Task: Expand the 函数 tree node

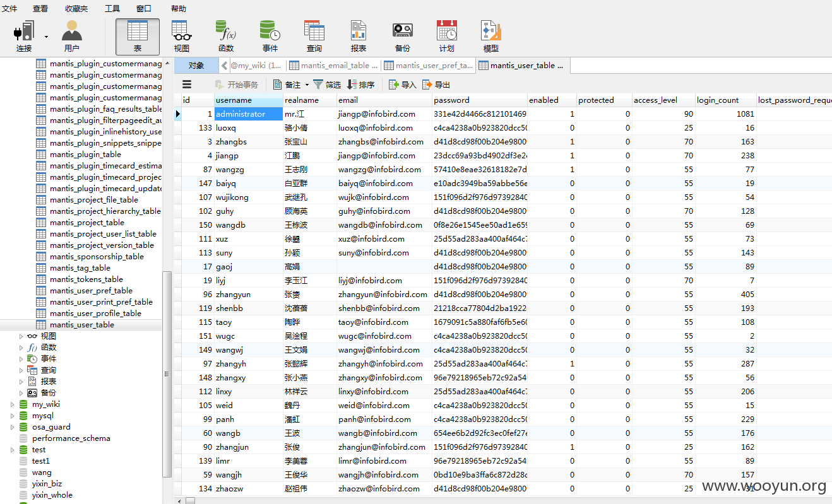Action: tap(21, 348)
